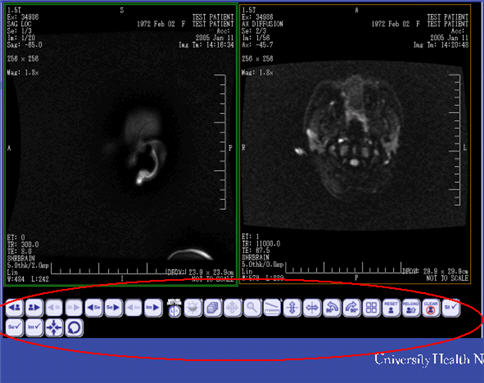Viewport: 484px width, 383px height.
Task: Go to the next series (Se)
Action: (114, 308)
